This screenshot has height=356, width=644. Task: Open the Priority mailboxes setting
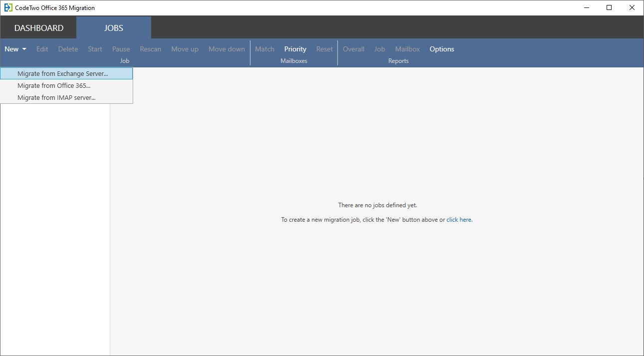point(295,49)
